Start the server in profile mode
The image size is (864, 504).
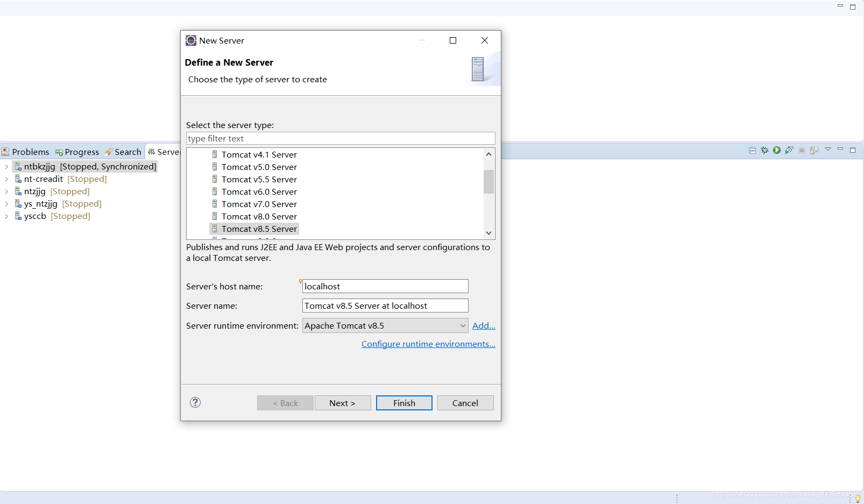[x=789, y=151]
